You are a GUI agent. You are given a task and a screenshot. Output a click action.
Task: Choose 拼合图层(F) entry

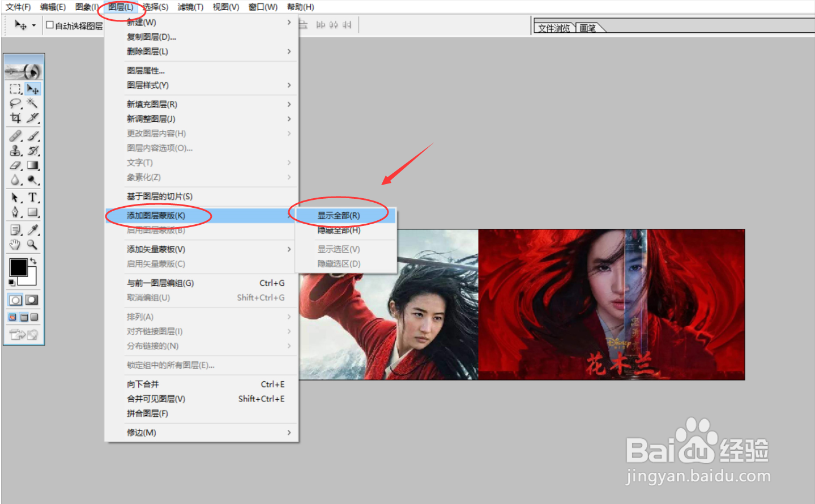(201, 414)
